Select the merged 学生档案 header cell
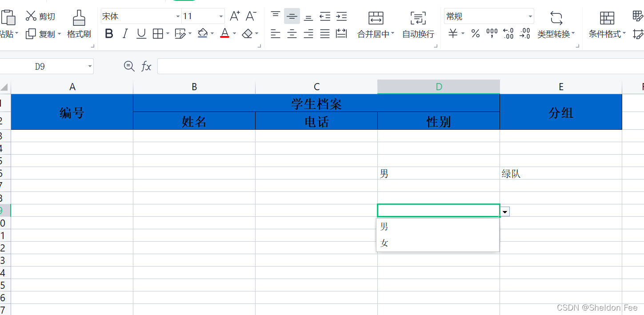 coord(316,104)
